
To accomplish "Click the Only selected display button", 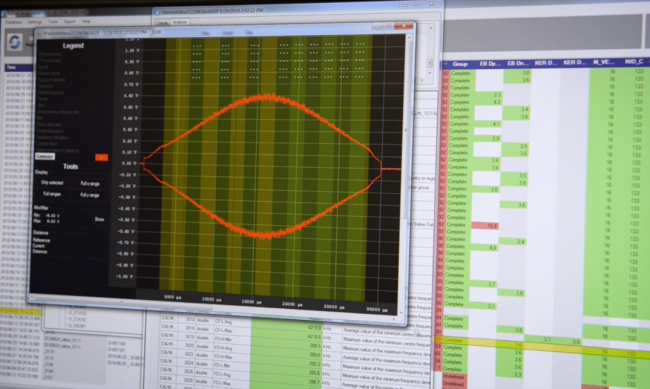I will coord(52,183).
